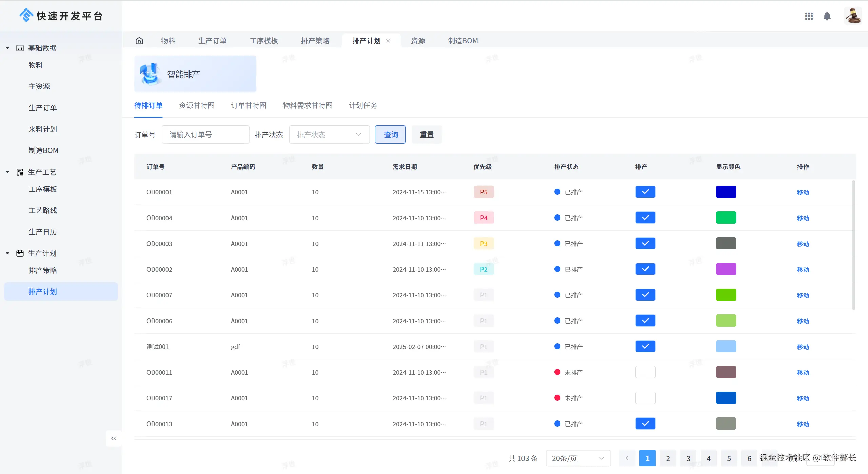Open the apps grid menu icon
The height and width of the screenshot is (474, 868).
click(x=809, y=16)
